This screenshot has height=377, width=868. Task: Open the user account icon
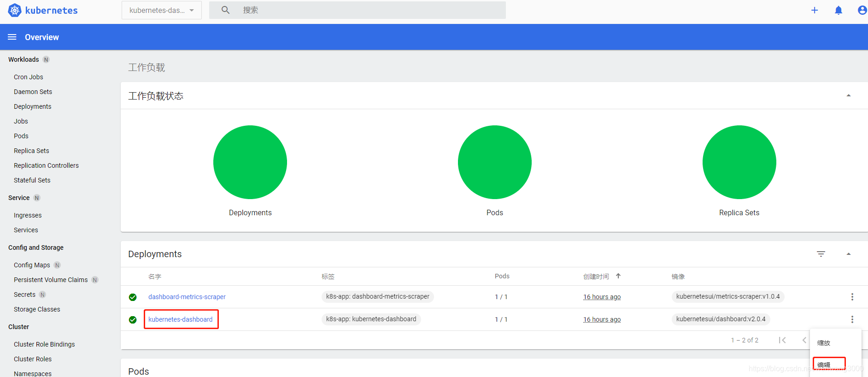(862, 10)
